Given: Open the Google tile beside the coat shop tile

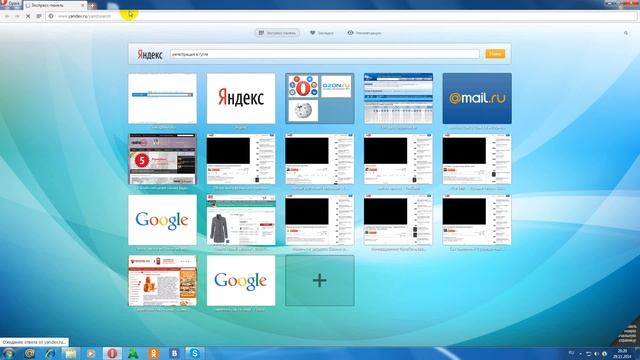Looking at the screenshot, I should point(162,220).
